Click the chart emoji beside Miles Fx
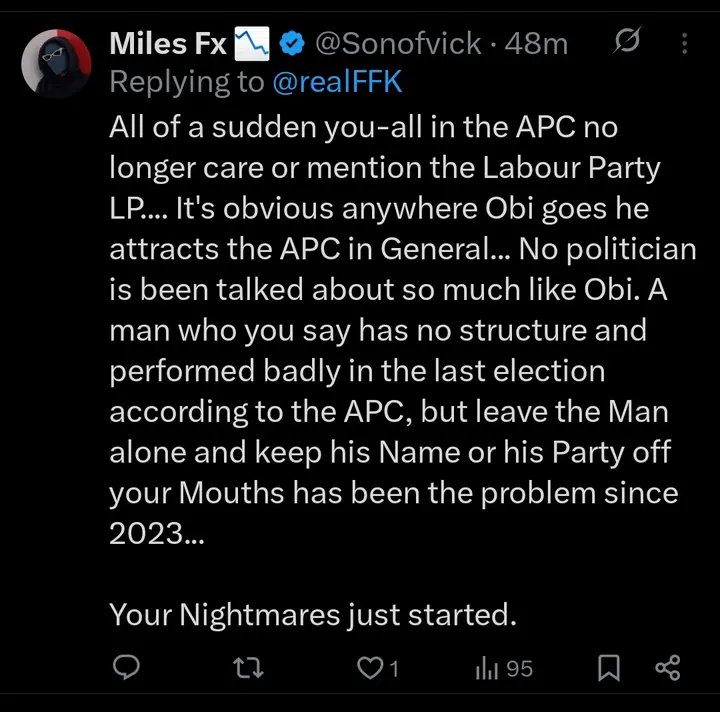Image resolution: width=720 pixels, height=712 pixels. click(x=252, y=43)
